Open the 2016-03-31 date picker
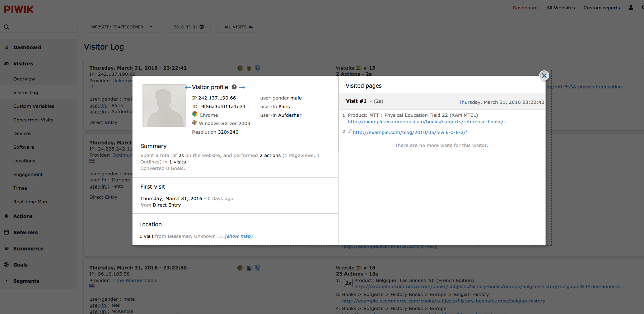Viewport: 644px width, 314px height. click(188, 27)
